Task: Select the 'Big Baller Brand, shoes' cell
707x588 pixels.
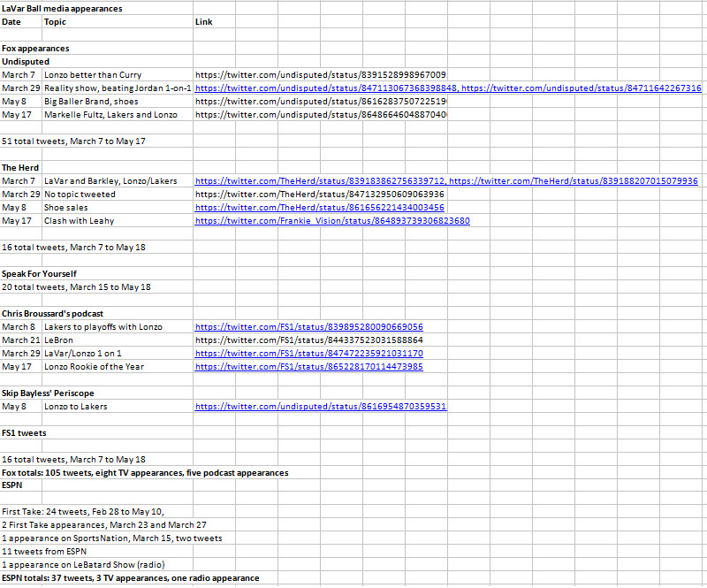Action: (x=91, y=102)
